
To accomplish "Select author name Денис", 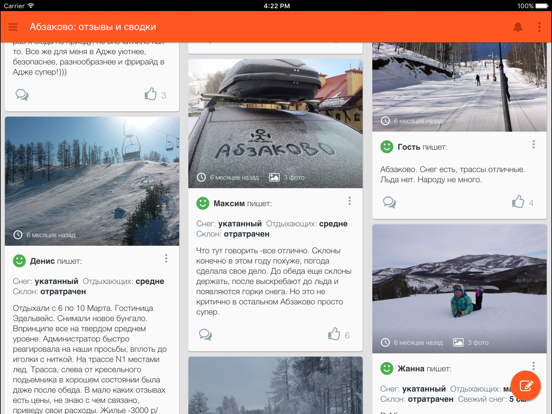I will pyautogui.click(x=42, y=261).
